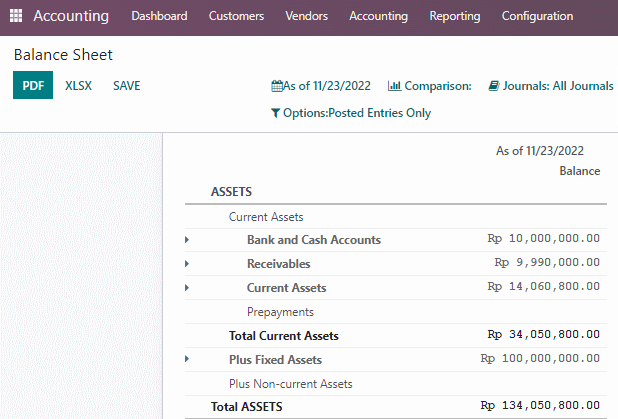Click the Comparison chart icon
This screenshot has height=419, width=618.
[x=394, y=86]
